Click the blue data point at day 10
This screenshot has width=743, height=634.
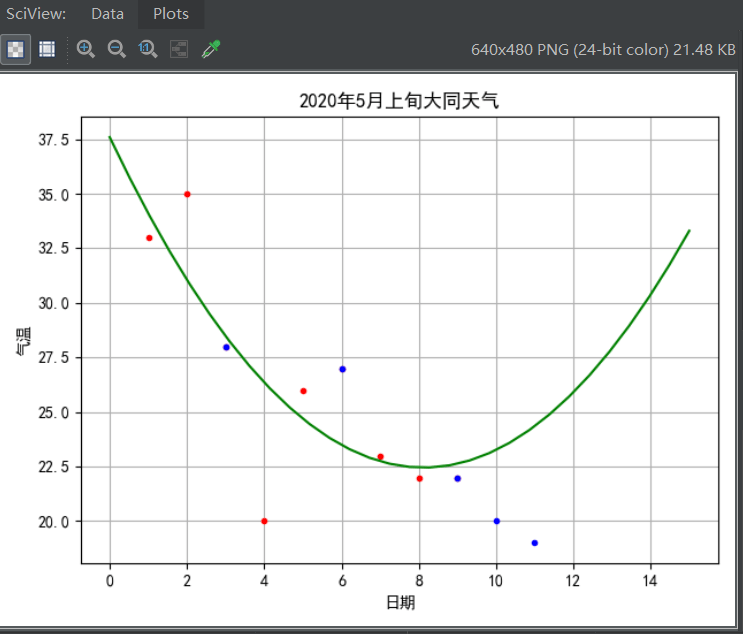(x=497, y=521)
